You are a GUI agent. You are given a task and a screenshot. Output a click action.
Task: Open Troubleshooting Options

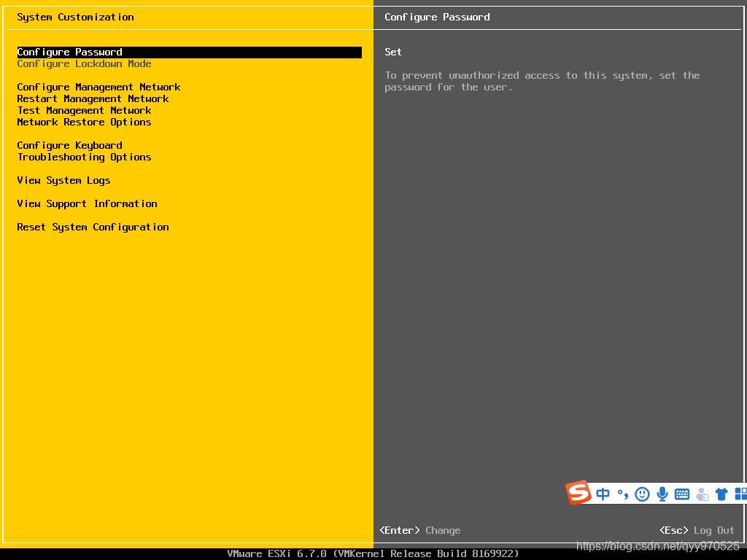coord(84,157)
